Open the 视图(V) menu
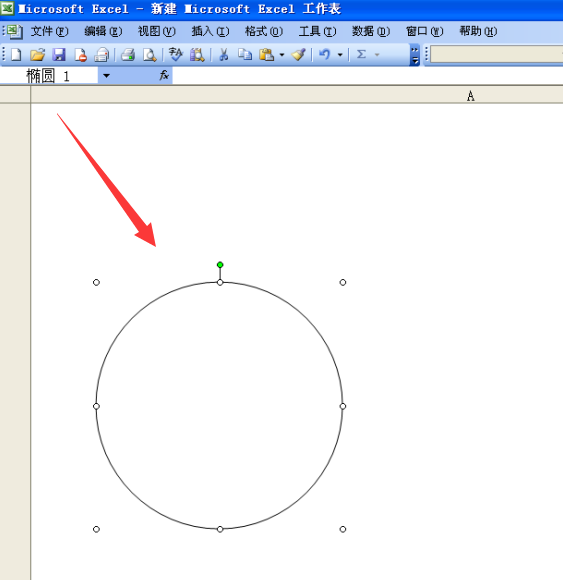This screenshot has height=580, width=563. click(157, 31)
